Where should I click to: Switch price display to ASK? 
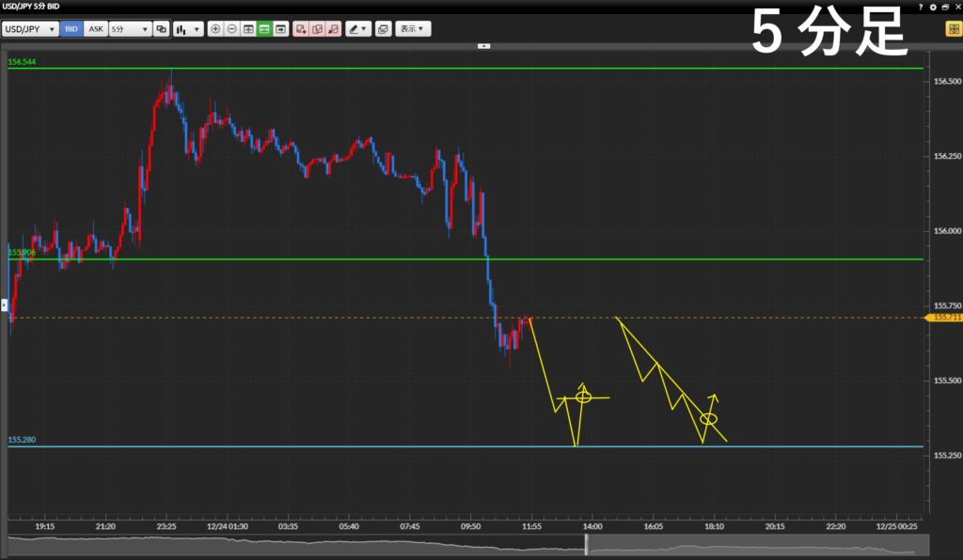click(96, 29)
